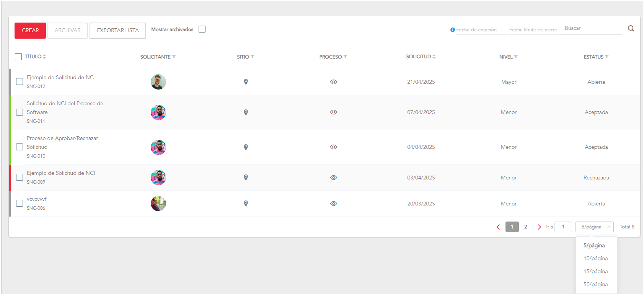Click the EXPORTAR LISTA button
Image resolution: width=644 pixels, height=295 pixels.
[x=118, y=31]
